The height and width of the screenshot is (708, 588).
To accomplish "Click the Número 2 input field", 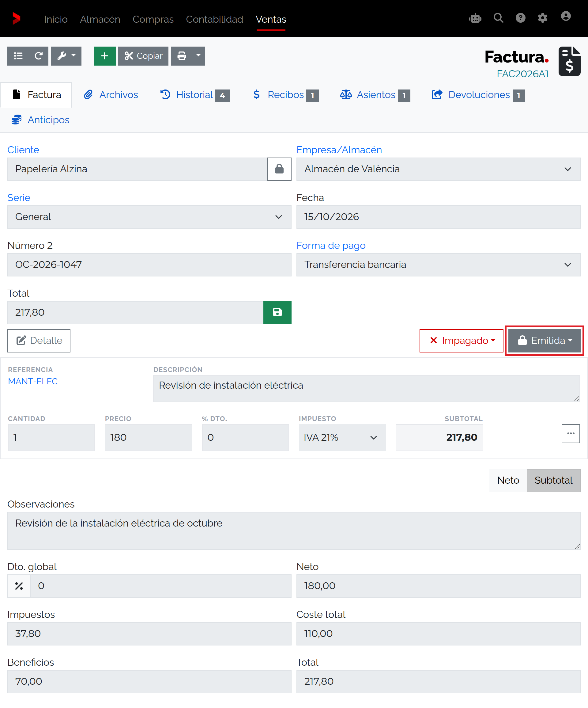I will [x=149, y=265].
